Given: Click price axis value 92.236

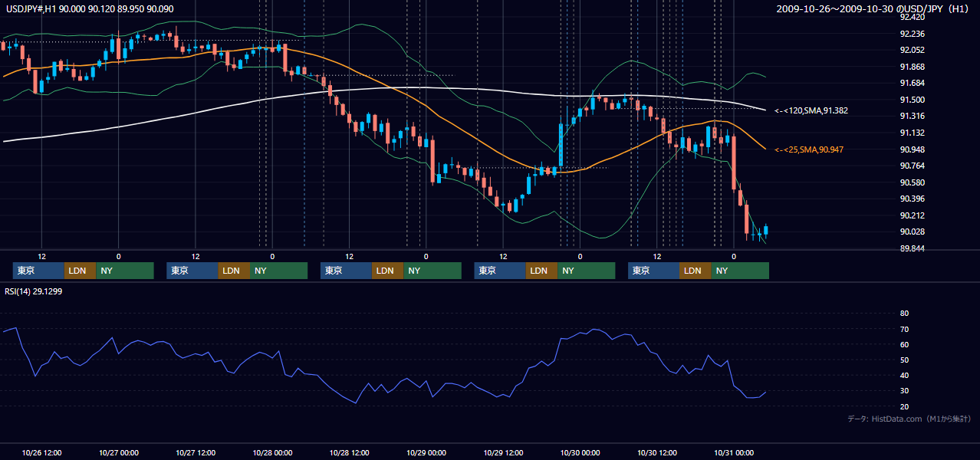Looking at the screenshot, I should [913, 34].
